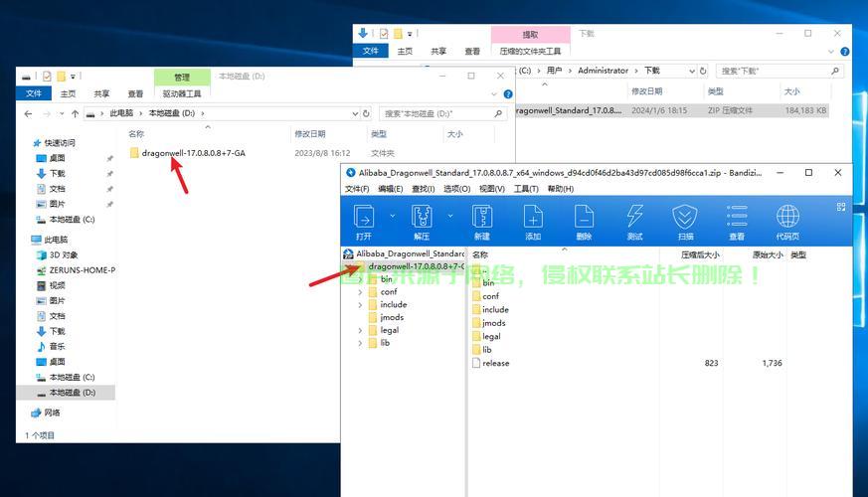
Task: Open the 工具(T) menu in Bandizip
Action: 526,189
